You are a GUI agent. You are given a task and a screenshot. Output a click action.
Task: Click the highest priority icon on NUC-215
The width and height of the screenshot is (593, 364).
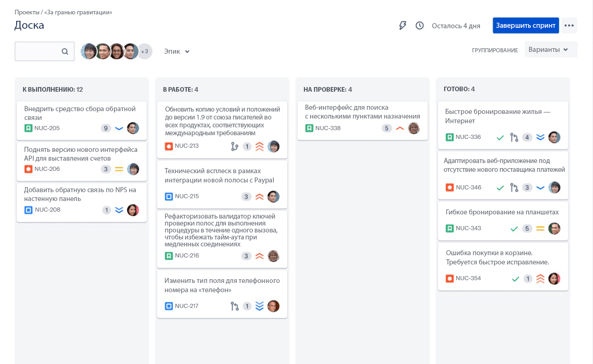(x=259, y=196)
